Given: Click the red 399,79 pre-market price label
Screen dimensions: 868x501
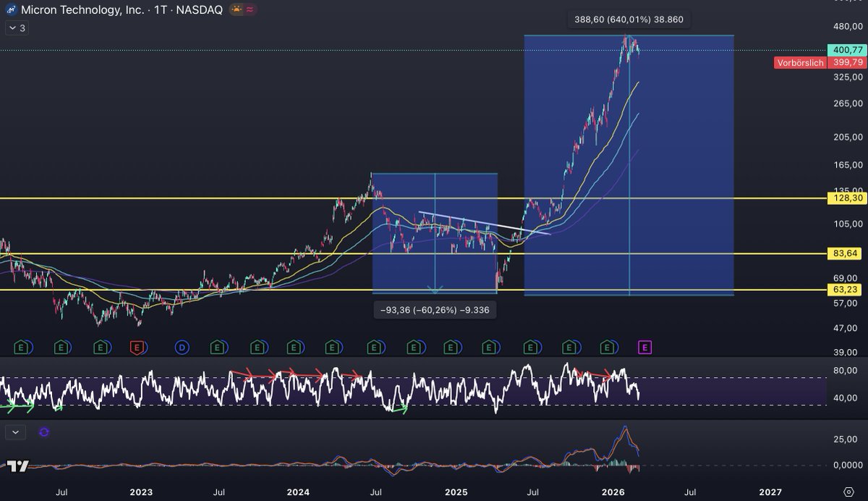Looking at the screenshot, I should coord(846,62).
